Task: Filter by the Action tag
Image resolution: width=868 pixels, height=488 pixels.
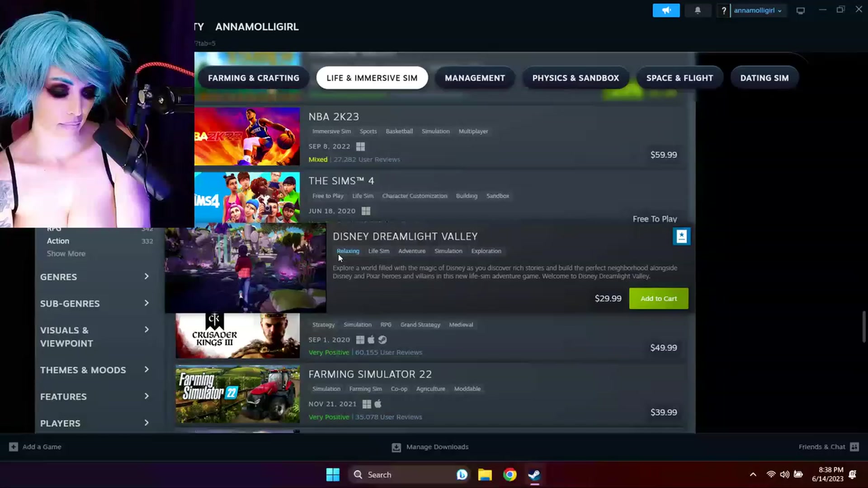Action: click(58, 241)
